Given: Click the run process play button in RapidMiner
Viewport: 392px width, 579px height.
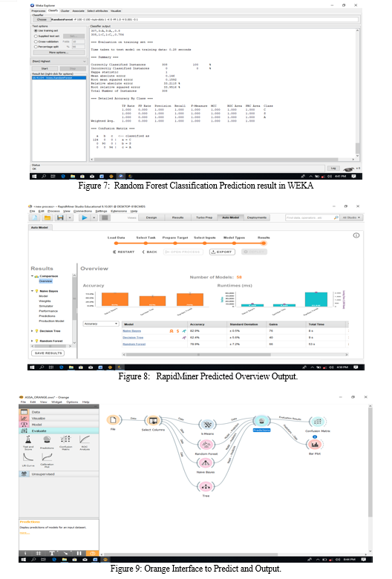Looking at the screenshot, I should pyautogui.click(x=84, y=217).
